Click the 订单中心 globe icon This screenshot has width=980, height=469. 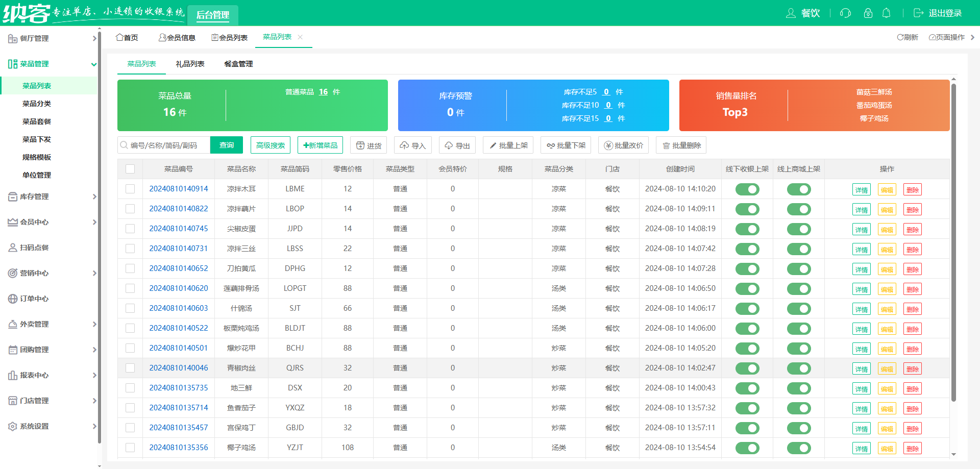[13, 299]
